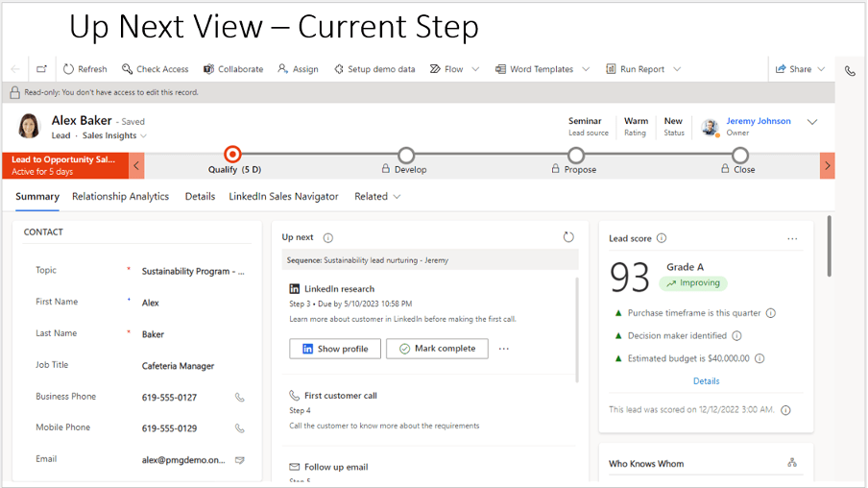Viewport: 868px width, 488px height.
Task: Expand the header chevron next to Owner
Action: [x=812, y=122]
